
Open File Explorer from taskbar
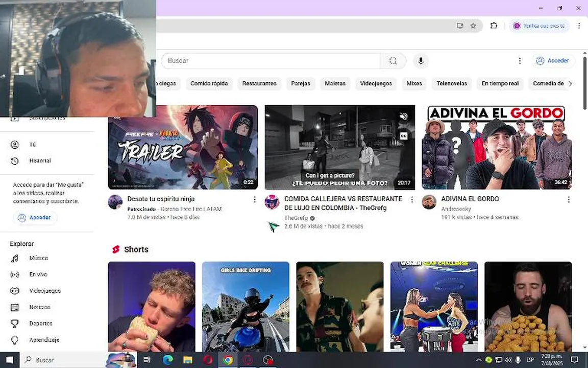(187, 360)
